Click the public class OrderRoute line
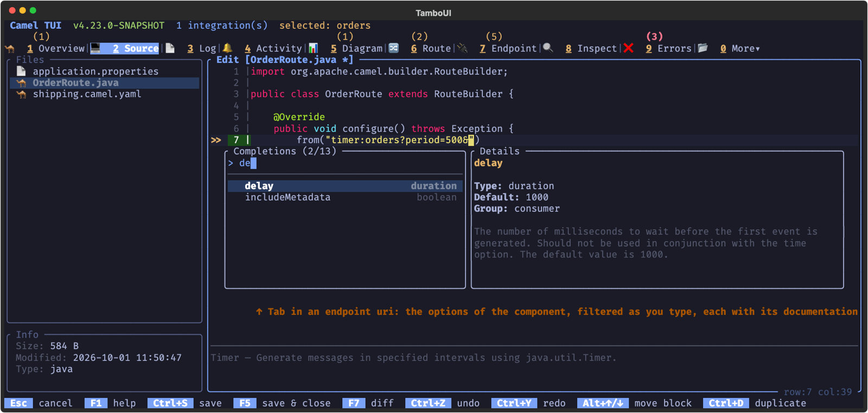The image size is (868, 413). (382, 94)
